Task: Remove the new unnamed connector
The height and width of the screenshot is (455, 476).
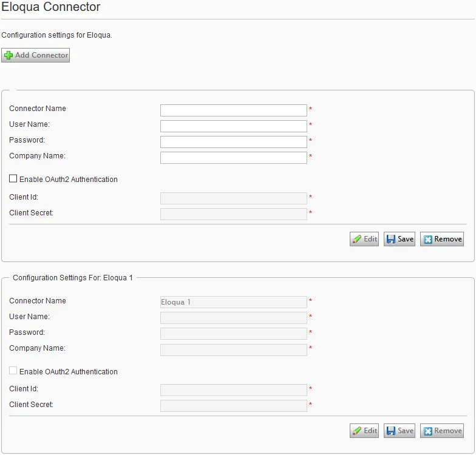Action: point(442,239)
